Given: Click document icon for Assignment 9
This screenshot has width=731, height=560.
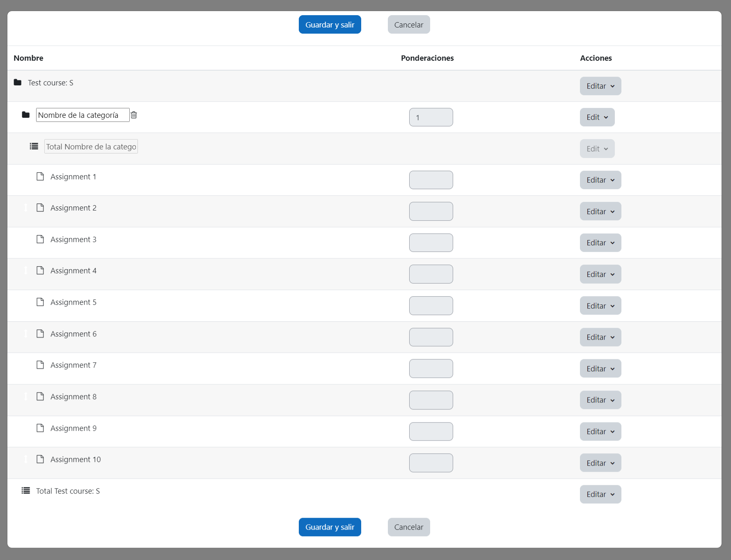Looking at the screenshot, I should (x=40, y=428).
